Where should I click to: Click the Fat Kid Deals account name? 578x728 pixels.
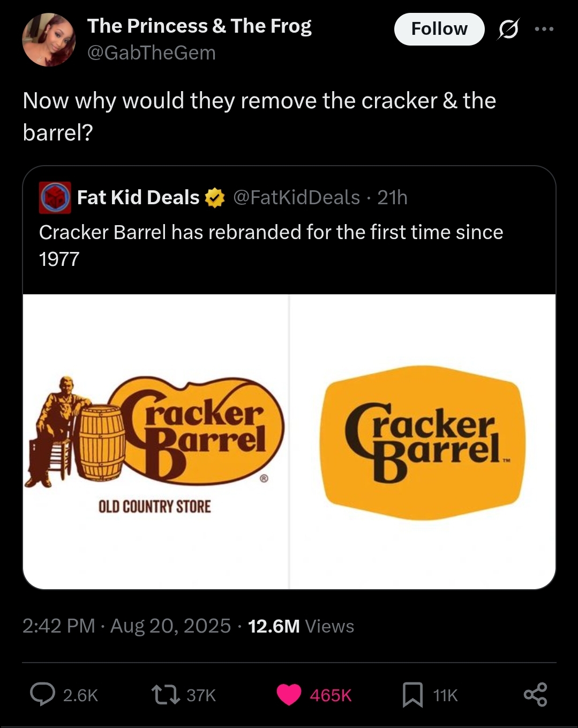138,198
